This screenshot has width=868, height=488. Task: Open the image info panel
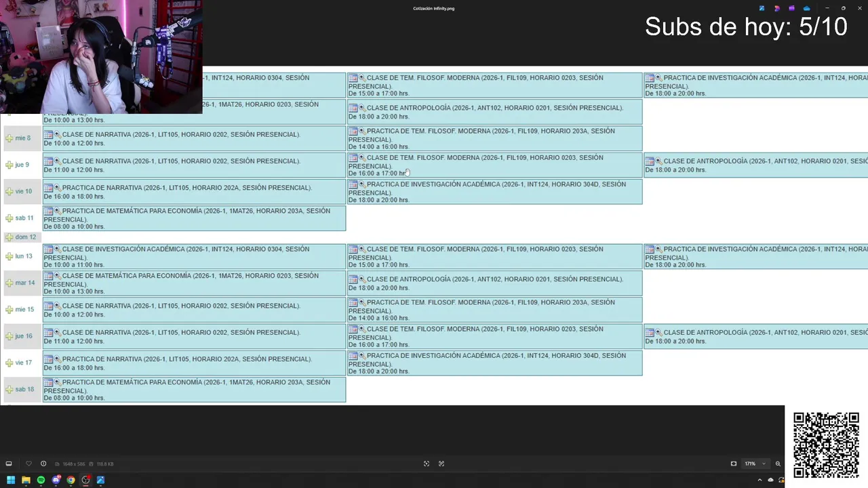pos(43,464)
